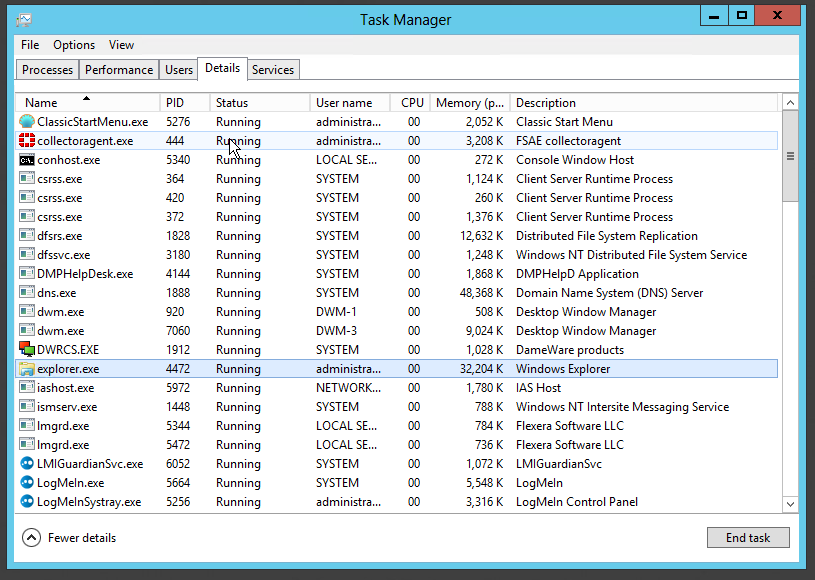Click the LMIGuardianSvc.exe icon
The width and height of the screenshot is (815, 580).
27,464
